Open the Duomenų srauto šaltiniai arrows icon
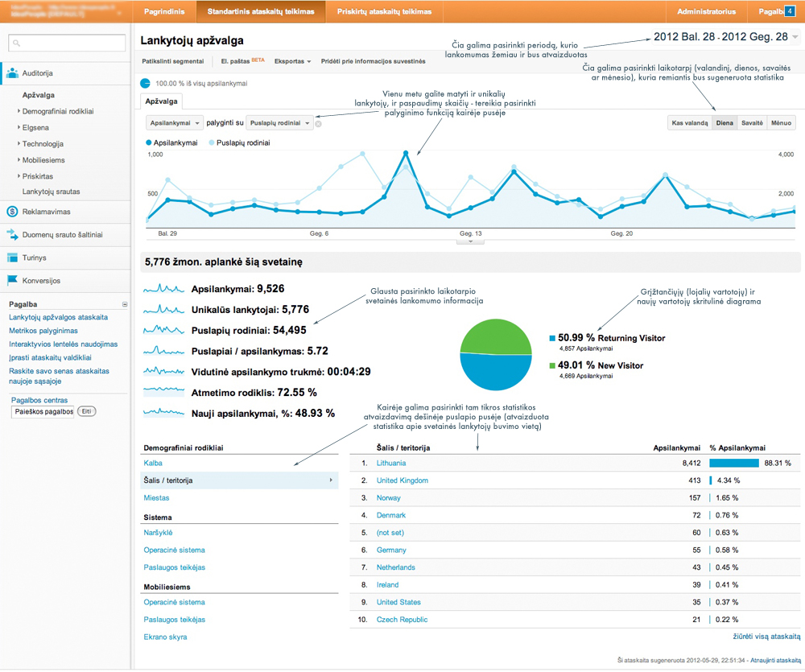This screenshot has height=672, width=805. tap(12, 235)
